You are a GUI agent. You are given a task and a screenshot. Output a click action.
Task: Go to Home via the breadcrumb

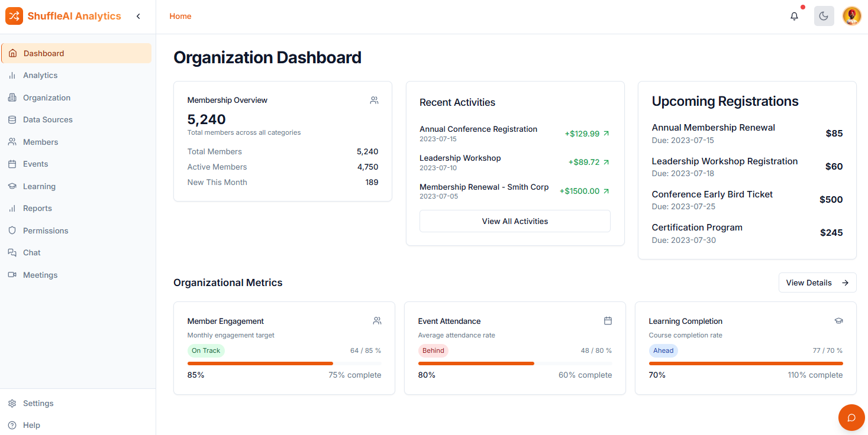(180, 16)
